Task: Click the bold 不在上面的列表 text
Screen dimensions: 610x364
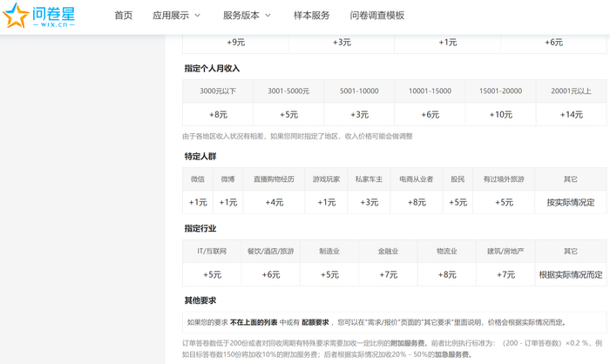Action: [254, 322]
